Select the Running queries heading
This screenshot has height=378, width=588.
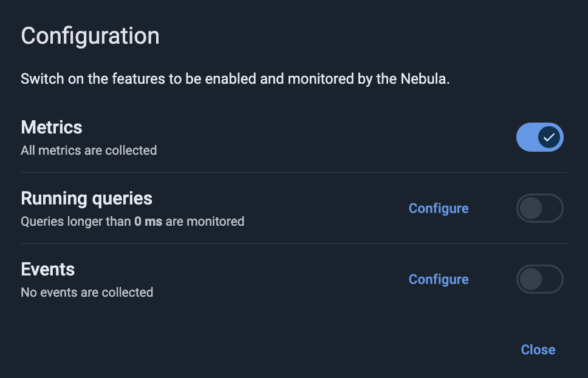pos(86,198)
